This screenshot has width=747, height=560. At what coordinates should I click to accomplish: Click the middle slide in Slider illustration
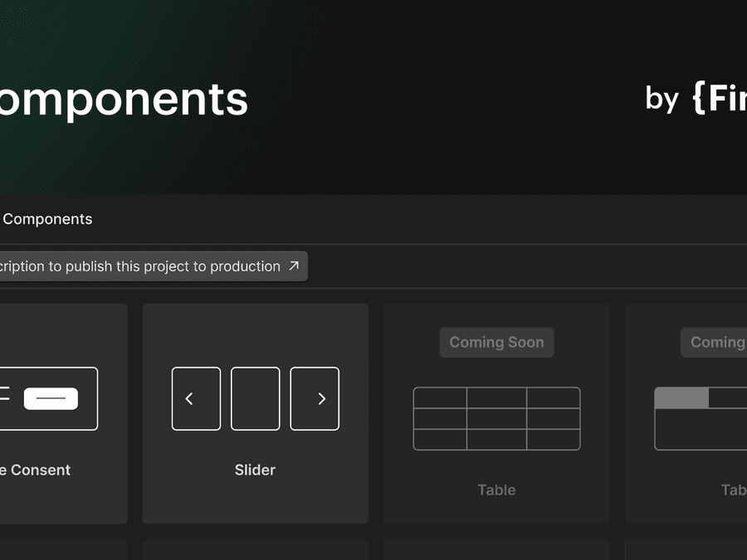pos(256,398)
